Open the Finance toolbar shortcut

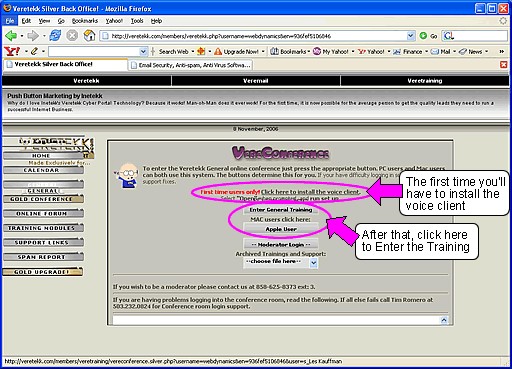pos(407,52)
